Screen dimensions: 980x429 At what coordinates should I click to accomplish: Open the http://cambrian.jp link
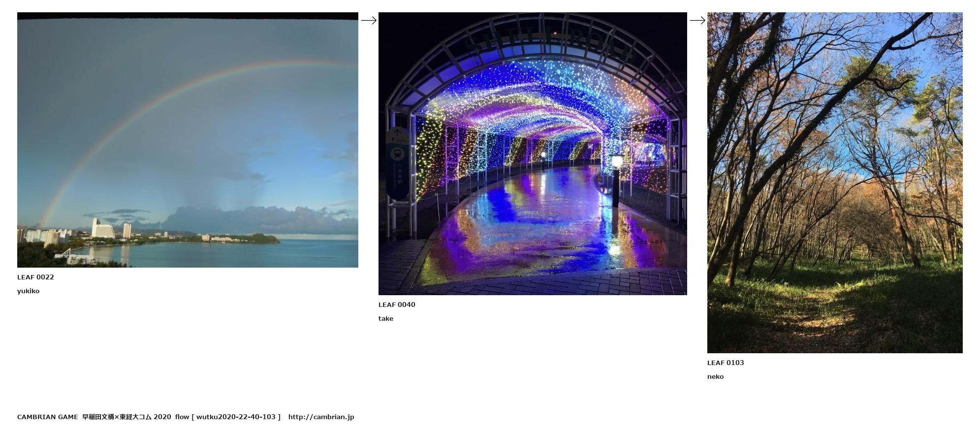coord(321,417)
